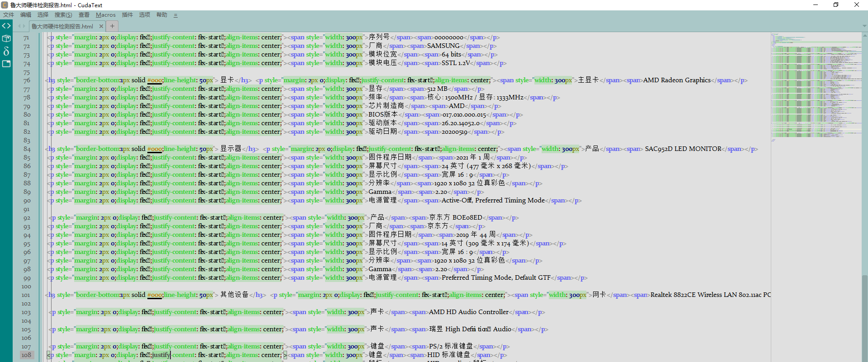Image resolution: width=868 pixels, height=362 pixels.
Task: Open the Project Manager box icon panel
Action: click(x=6, y=38)
